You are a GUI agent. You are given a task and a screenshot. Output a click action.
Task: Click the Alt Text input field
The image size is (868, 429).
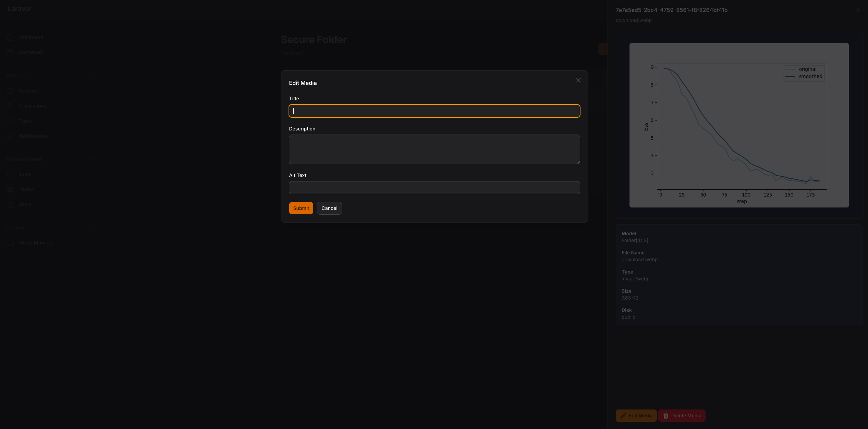(434, 188)
